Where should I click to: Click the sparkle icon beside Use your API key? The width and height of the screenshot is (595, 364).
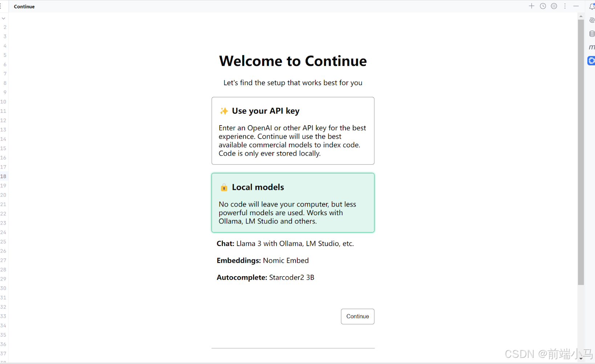coord(224,111)
